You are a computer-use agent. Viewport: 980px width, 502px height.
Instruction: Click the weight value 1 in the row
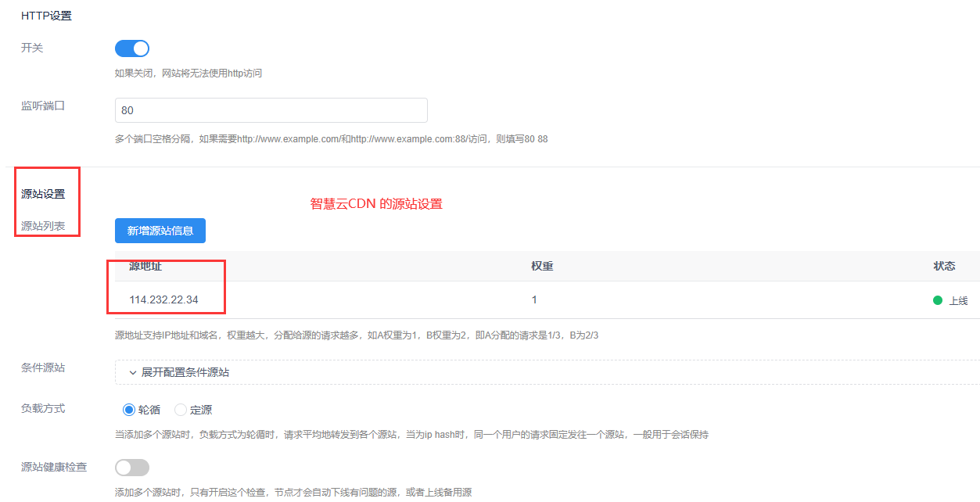[534, 300]
